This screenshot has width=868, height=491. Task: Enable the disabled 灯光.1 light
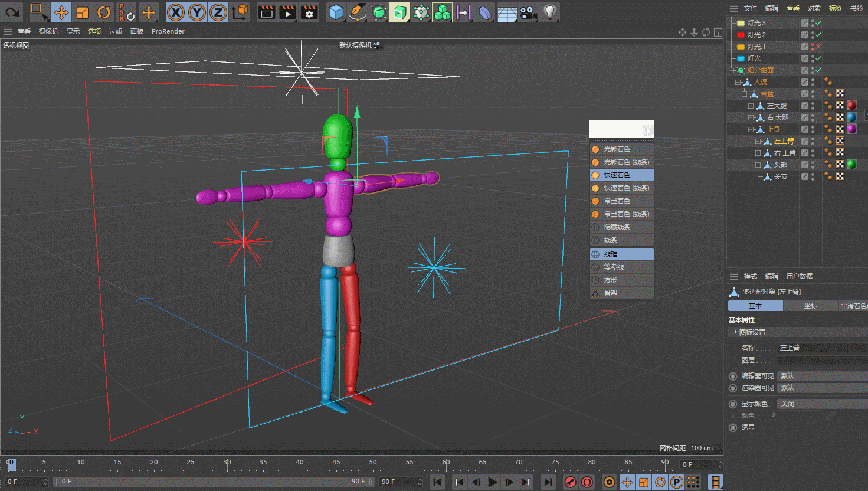pyautogui.click(x=818, y=47)
